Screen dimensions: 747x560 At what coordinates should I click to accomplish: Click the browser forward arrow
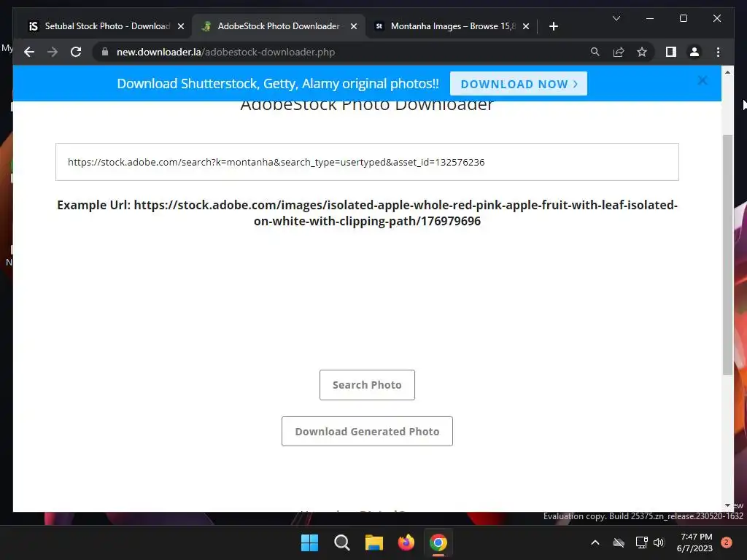53,52
